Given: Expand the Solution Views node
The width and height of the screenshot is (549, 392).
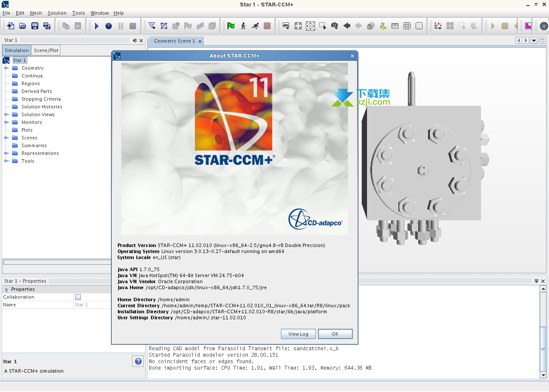Looking at the screenshot, I should point(6,114).
